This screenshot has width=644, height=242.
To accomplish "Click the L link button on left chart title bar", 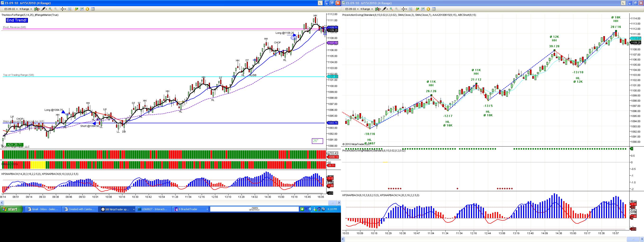I will (x=320, y=3).
